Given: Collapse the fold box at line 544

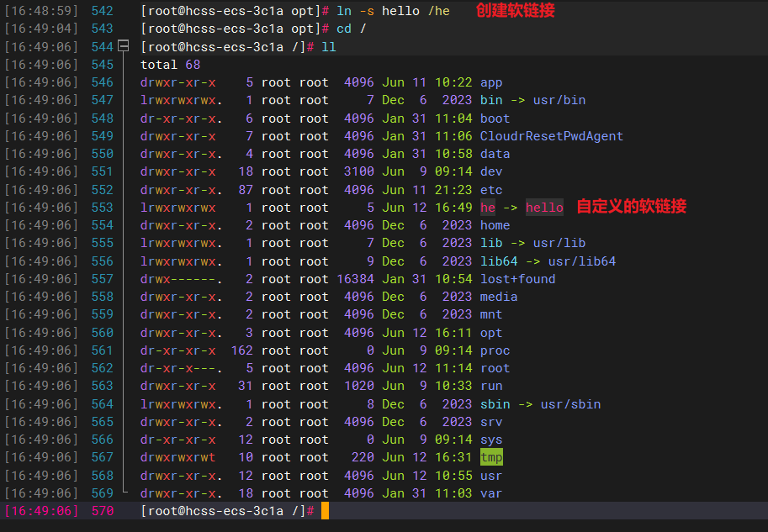Looking at the screenshot, I should coord(123,47).
